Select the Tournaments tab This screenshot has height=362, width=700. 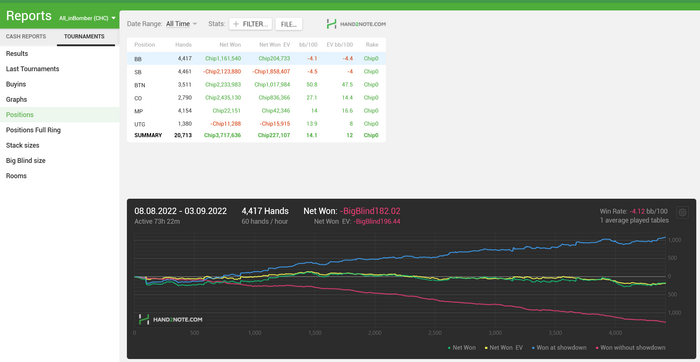pyautogui.click(x=84, y=37)
